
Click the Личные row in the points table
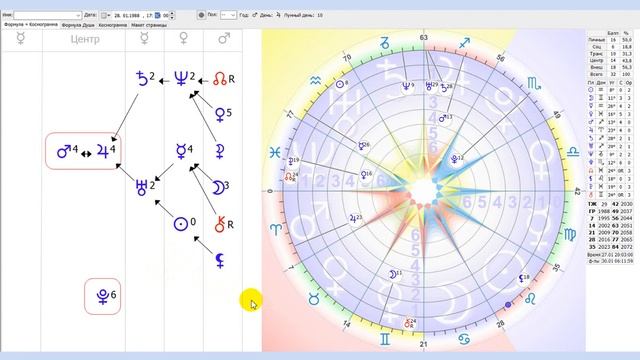pyautogui.click(x=610, y=40)
